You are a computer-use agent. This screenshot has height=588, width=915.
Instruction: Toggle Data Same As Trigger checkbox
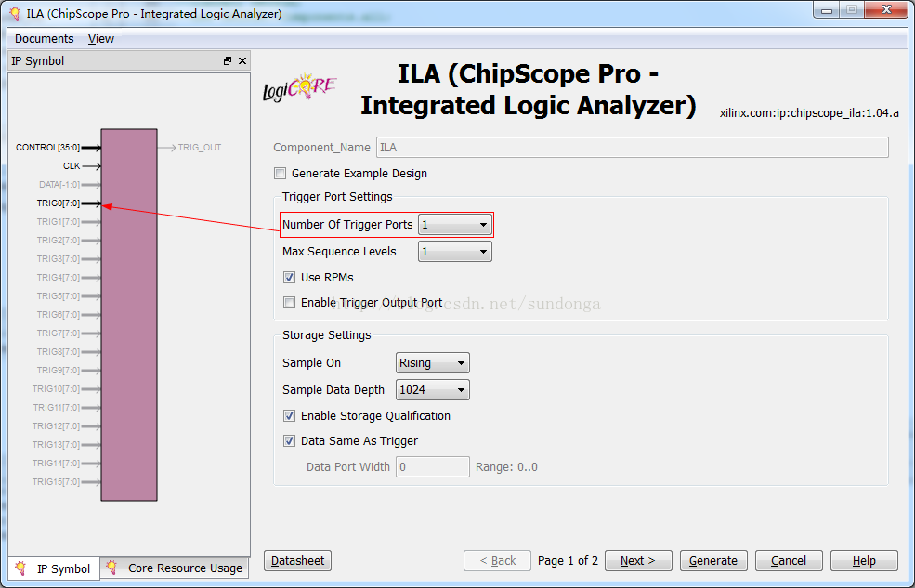(290, 441)
